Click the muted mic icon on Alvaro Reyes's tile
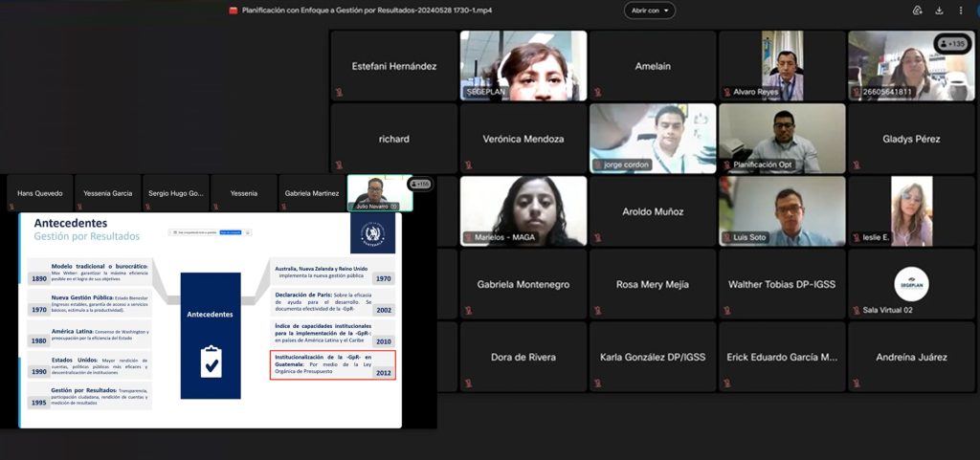This screenshot has width=980, height=460. (x=727, y=93)
